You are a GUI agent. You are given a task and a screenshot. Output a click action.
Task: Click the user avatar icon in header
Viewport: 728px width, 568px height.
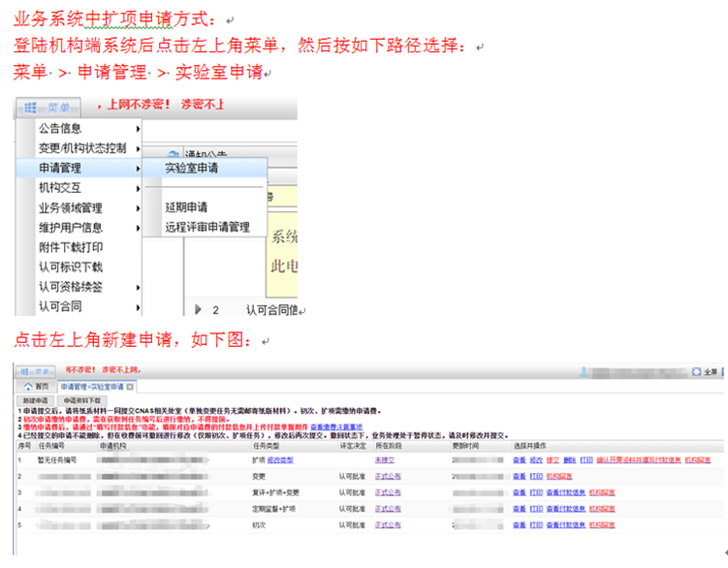pyautogui.click(x=584, y=371)
